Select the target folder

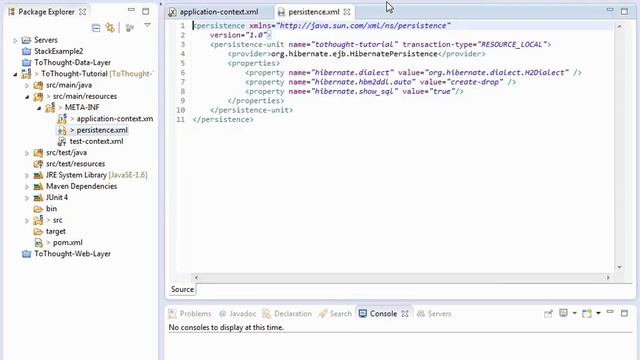[56, 231]
